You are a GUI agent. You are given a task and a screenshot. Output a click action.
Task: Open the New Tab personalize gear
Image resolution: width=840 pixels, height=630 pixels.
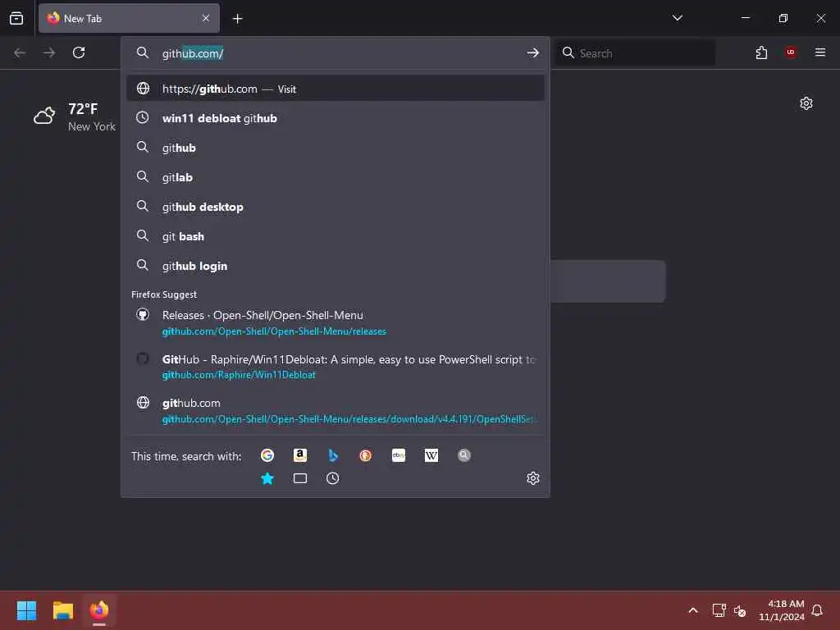click(806, 103)
